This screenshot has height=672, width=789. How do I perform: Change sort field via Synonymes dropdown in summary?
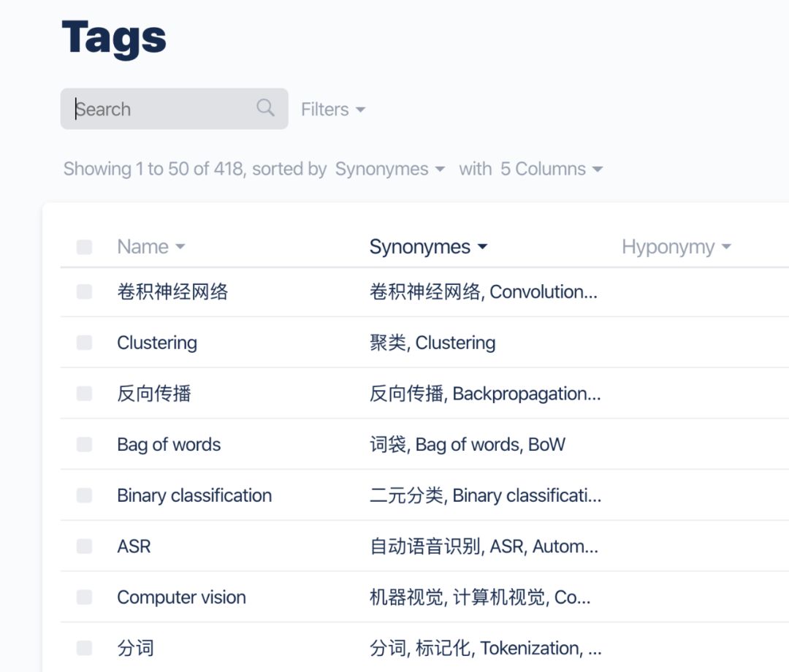click(390, 169)
